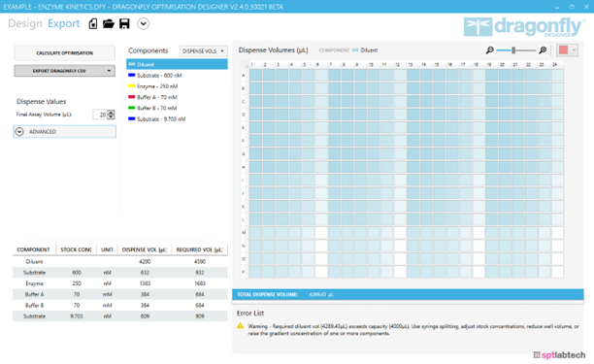Image resolution: width=594 pixels, height=364 pixels.
Task: Select the Substrate - 9.703 nM component
Action: [x=177, y=119]
